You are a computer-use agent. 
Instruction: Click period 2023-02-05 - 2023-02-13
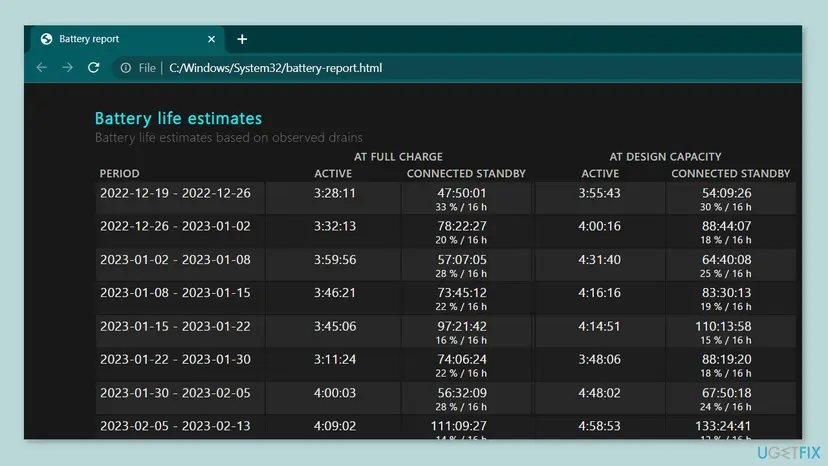point(175,426)
